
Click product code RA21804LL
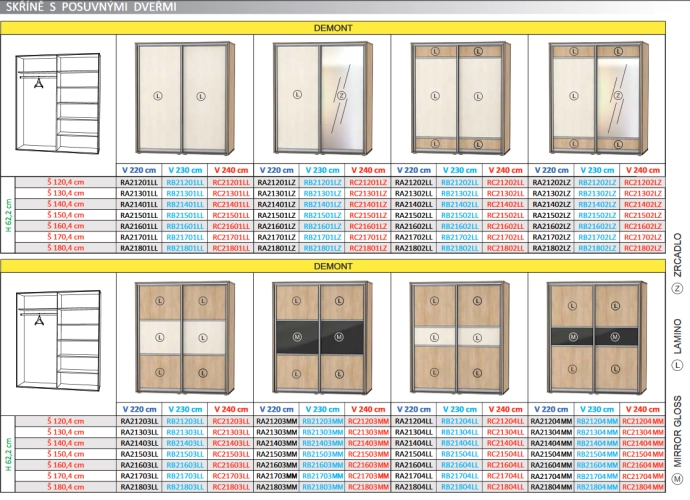coord(414,487)
